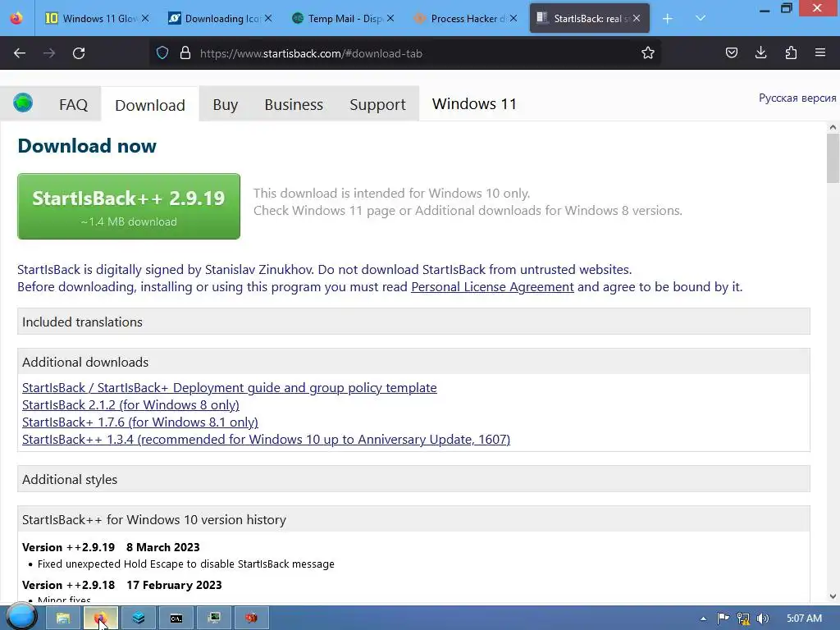The width and height of the screenshot is (840, 630).
Task: Open the Firefox application menu
Action: 820,53
